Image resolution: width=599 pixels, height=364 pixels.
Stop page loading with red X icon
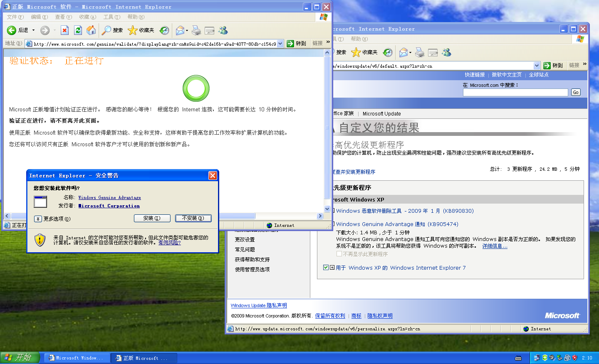(64, 30)
